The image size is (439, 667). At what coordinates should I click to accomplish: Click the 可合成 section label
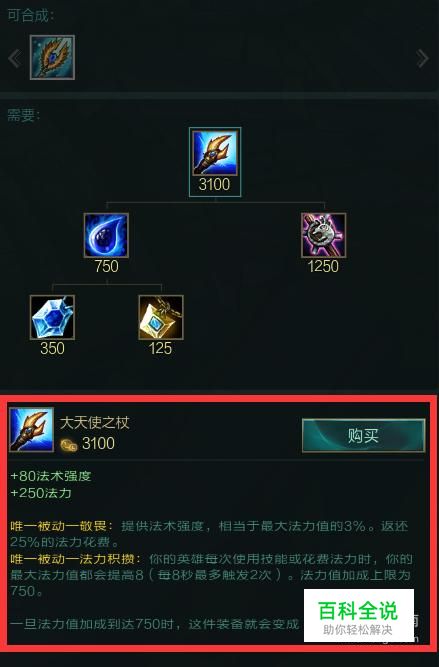(x=31, y=16)
